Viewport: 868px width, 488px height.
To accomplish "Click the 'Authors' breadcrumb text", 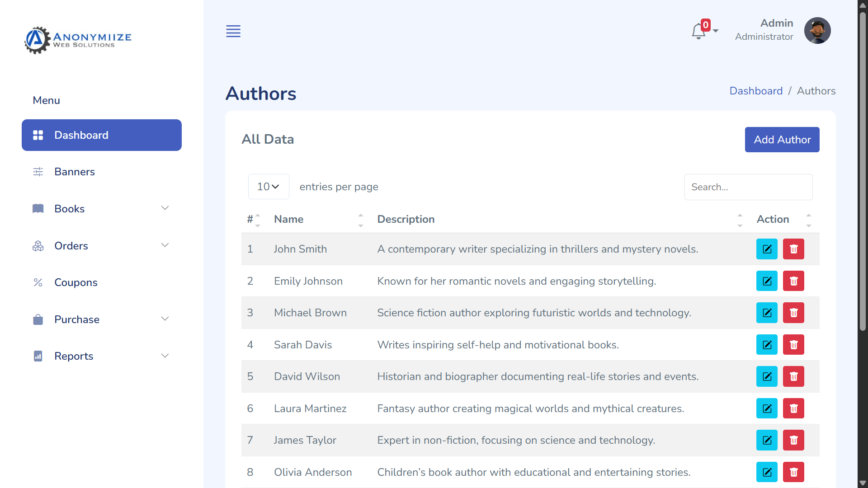I will coord(816,91).
